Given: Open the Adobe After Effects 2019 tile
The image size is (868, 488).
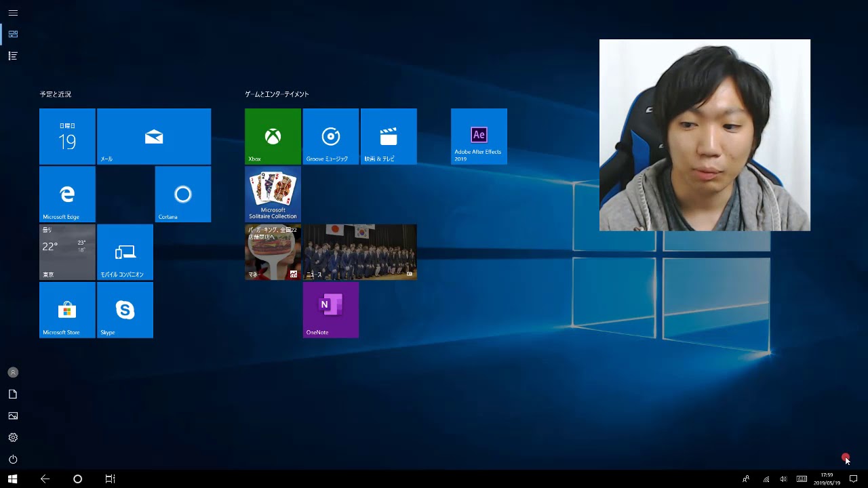Looking at the screenshot, I should click(479, 136).
